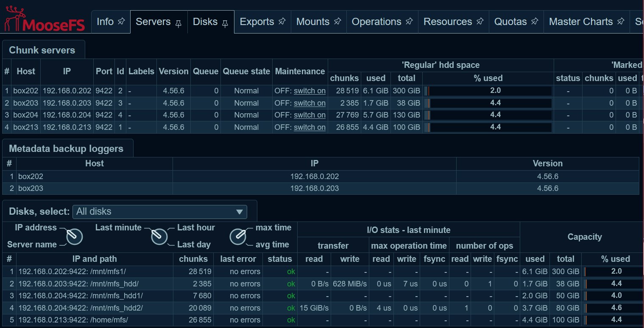Sort disks by last error column
This screenshot has width=644, height=328.
[238, 259]
